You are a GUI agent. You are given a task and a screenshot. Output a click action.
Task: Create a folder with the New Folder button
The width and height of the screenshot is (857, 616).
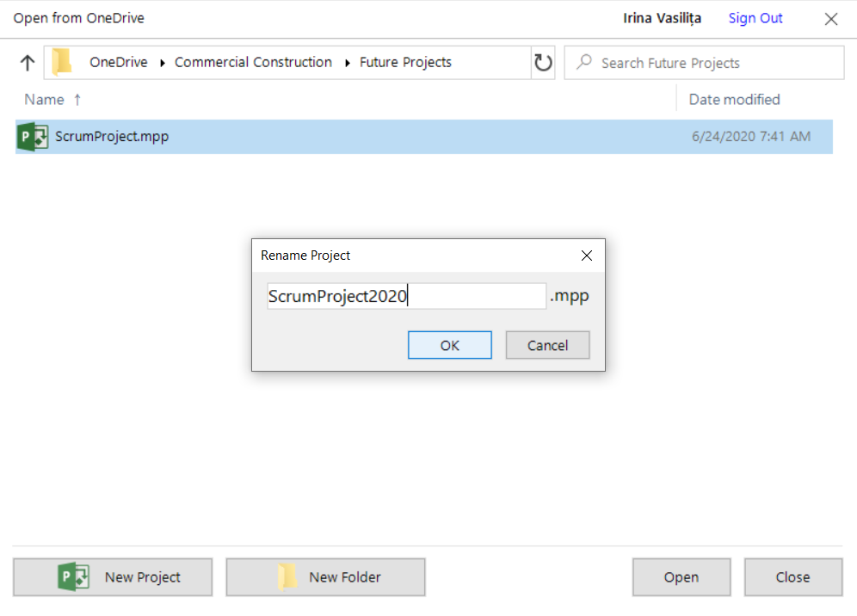325,577
